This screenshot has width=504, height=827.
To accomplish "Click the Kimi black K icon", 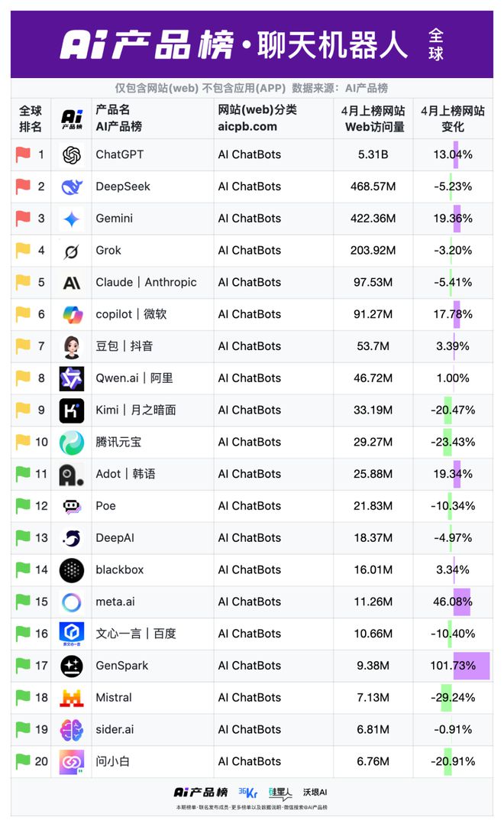I will [x=71, y=410].
